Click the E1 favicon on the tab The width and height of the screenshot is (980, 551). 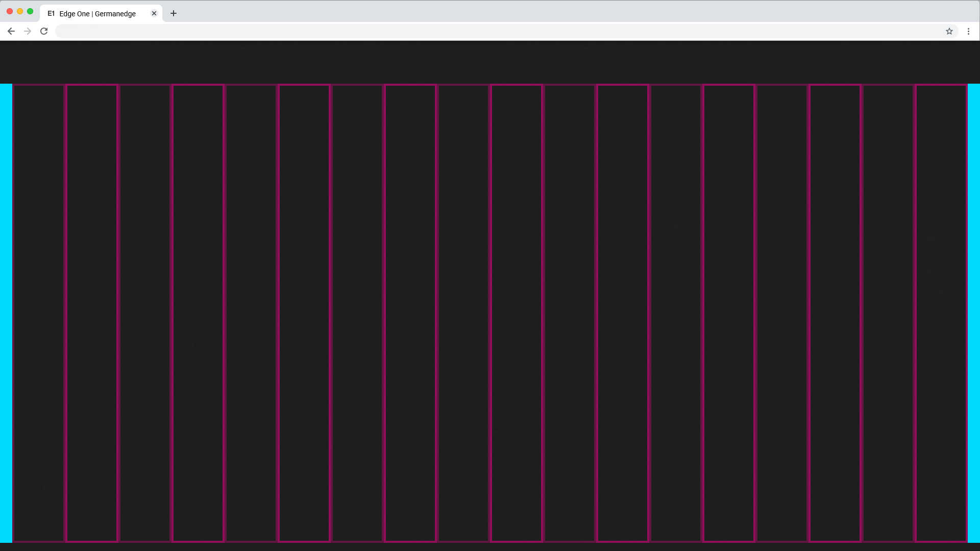pyautogui.click(x=51, y=13)
